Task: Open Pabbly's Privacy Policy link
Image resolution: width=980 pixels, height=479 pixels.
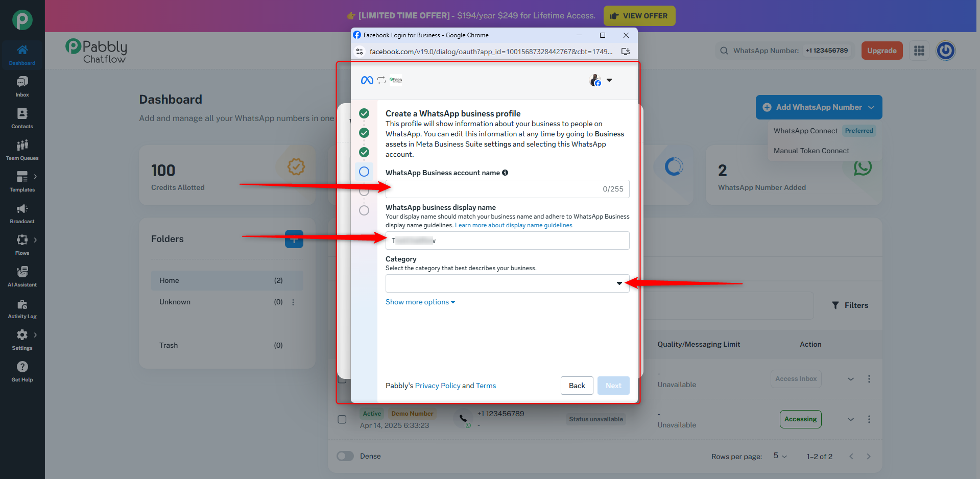Action: coord(438,386)
